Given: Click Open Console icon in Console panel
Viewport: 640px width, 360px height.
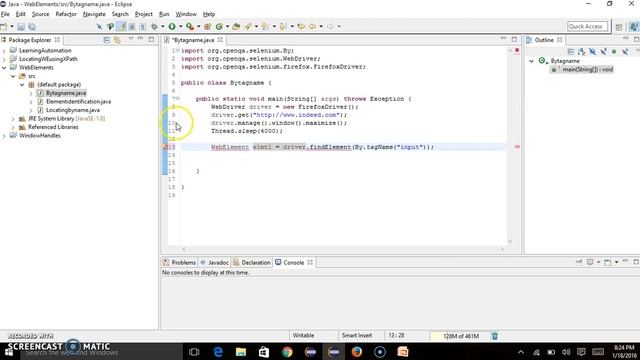Looking at the screenshot, I should tap(608, 262).
